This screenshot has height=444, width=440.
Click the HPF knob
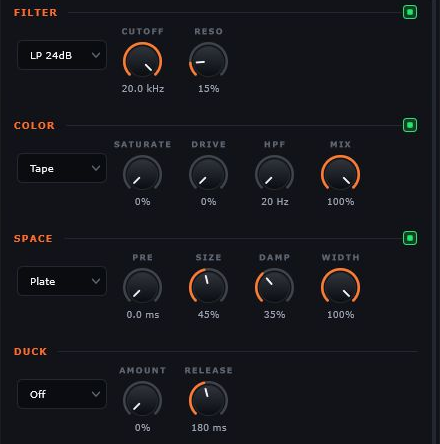point(274,174)
